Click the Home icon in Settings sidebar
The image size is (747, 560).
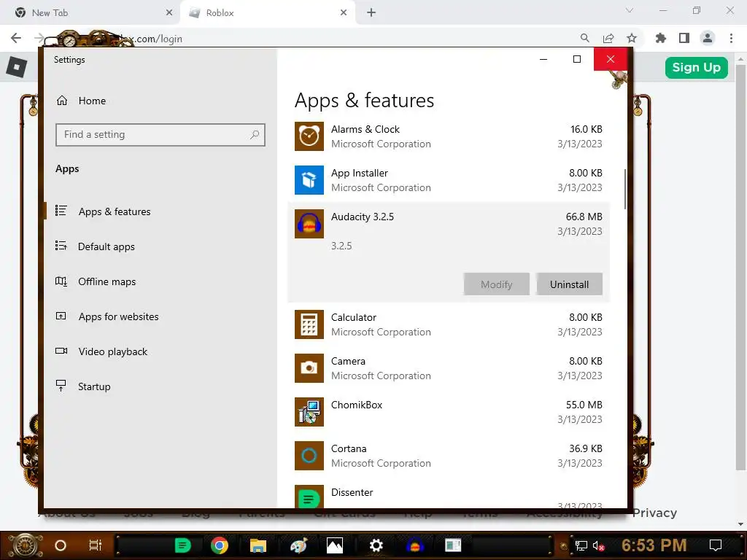(x=62, y=101)
